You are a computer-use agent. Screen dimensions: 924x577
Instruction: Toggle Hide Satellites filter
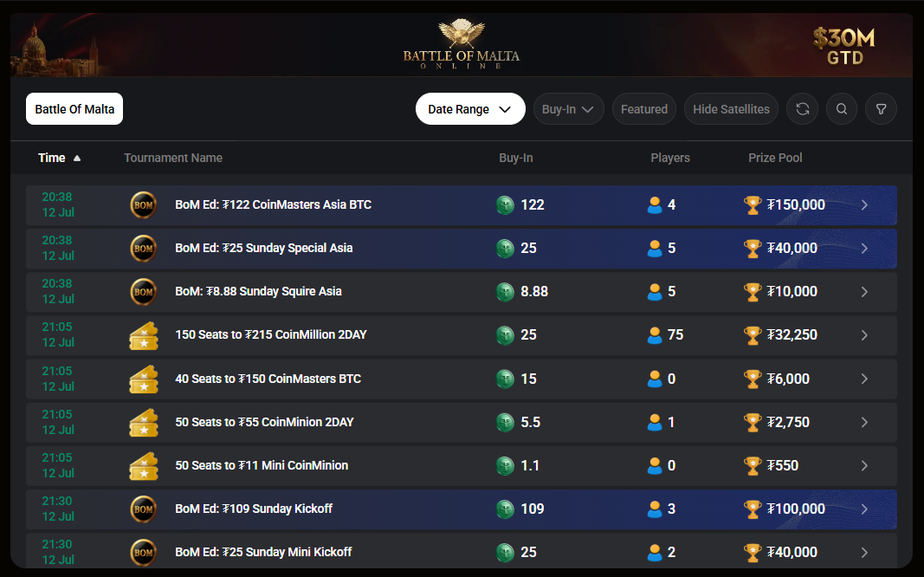[x=731, y=109]
